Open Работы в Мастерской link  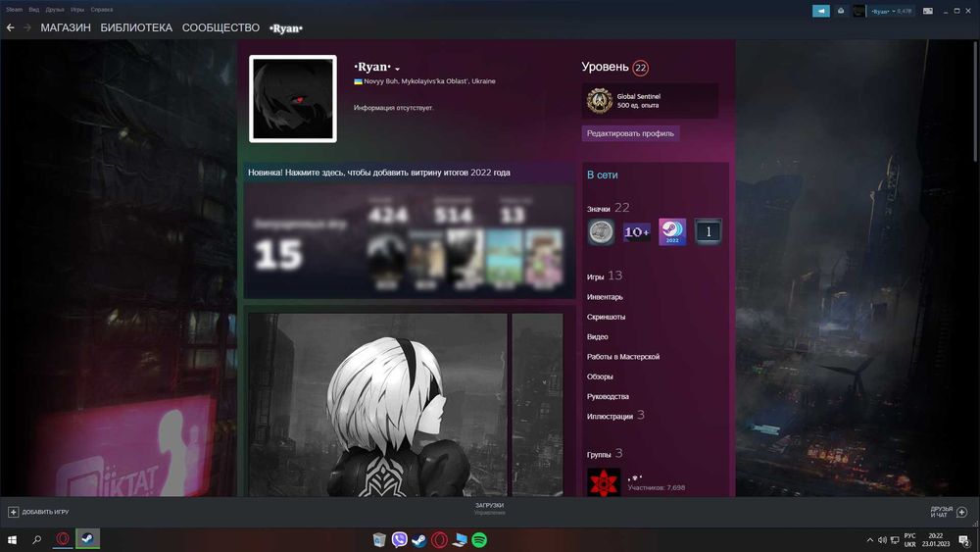623,357
